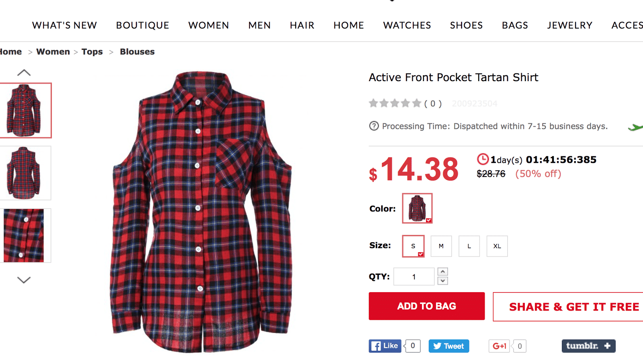Click the star rating icons

coord(395,104)
